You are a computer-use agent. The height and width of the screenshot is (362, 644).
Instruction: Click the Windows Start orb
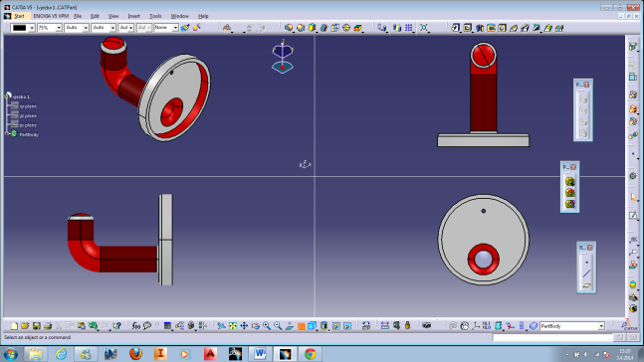point(10,354)
